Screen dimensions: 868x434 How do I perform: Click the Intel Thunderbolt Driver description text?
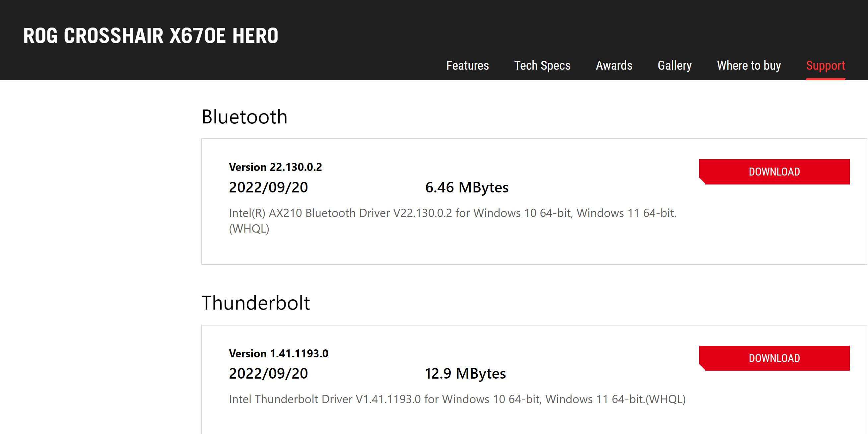457,399
